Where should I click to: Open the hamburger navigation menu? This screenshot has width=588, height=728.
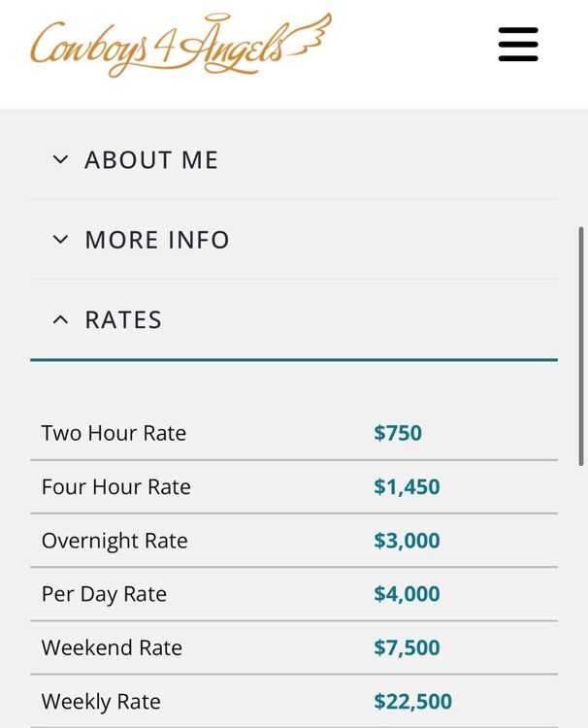pos(518,44)
